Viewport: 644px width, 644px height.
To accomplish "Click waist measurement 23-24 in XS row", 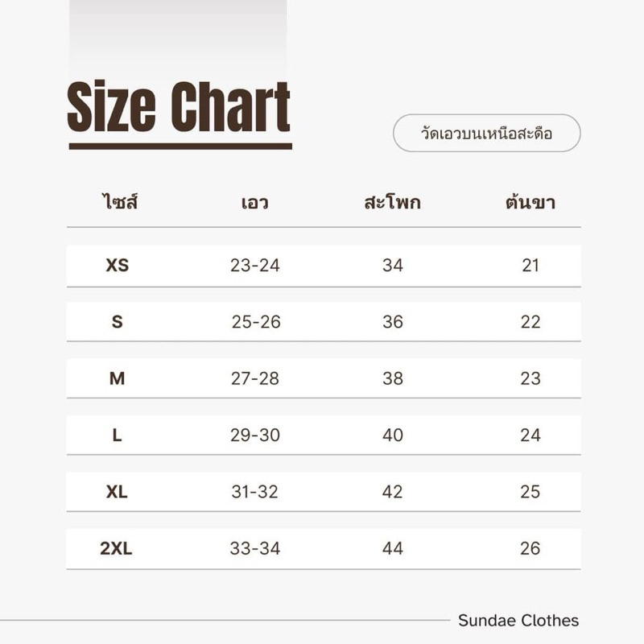I will 255,265.
